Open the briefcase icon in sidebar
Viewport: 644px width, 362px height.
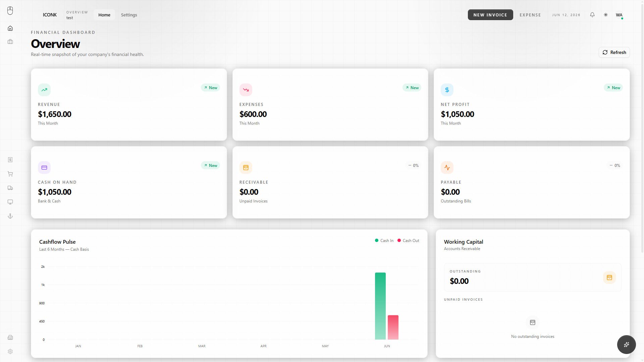tap(10, 42)
